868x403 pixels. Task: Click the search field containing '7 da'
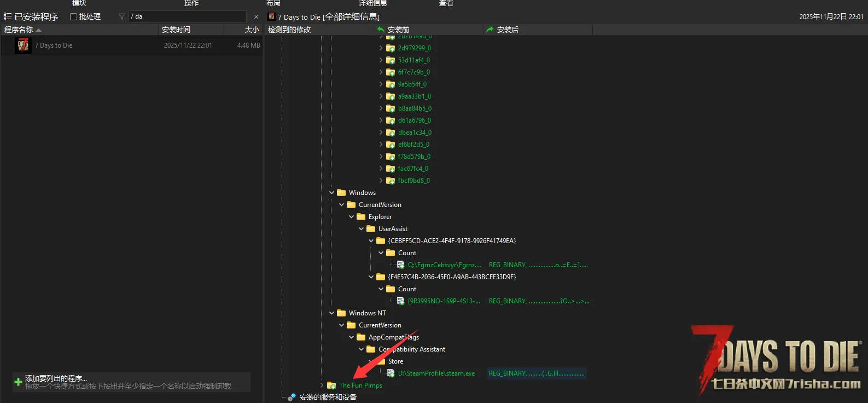click(186, 17)
